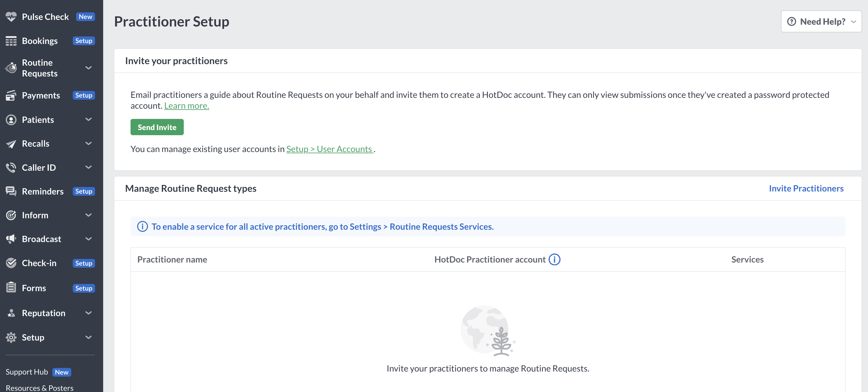This screenshot has width=868, height=392.
Task: Click info icon in the blue notice banner
Action: pyautogui.click(x=143, y=226)
